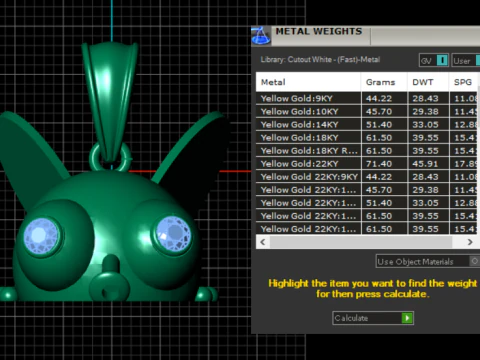Select the pendant bail in viewport
Screen dimensions: 480x360
click(110, 100)
